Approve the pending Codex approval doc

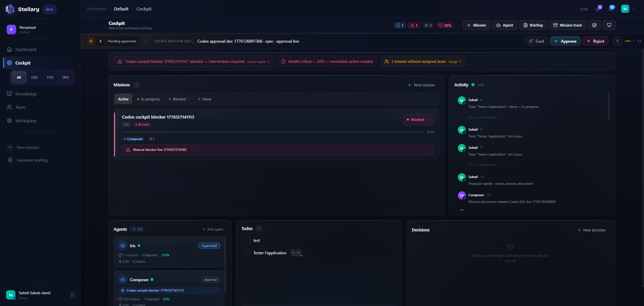(565, 41)
